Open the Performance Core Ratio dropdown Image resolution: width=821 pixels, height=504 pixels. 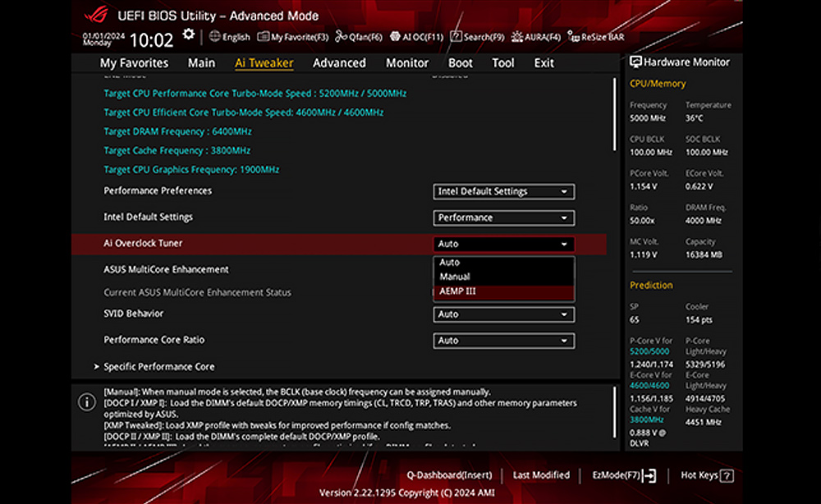click(504, 341)
